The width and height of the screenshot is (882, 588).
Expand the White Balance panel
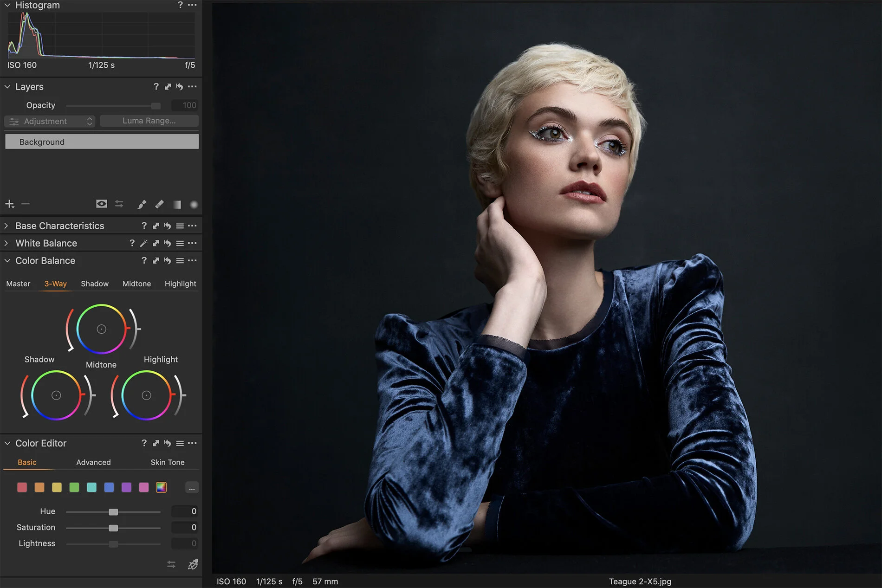pyautogui.click(x=5, y=243)
